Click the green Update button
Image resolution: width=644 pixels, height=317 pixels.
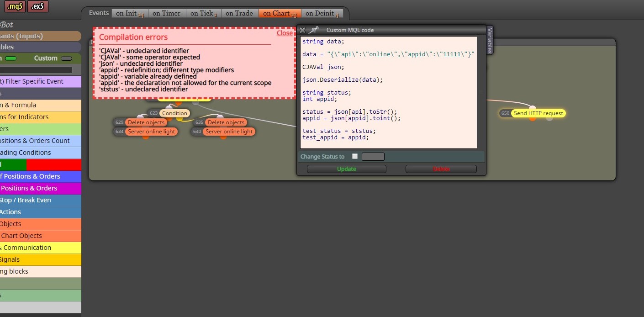[347, 169]
